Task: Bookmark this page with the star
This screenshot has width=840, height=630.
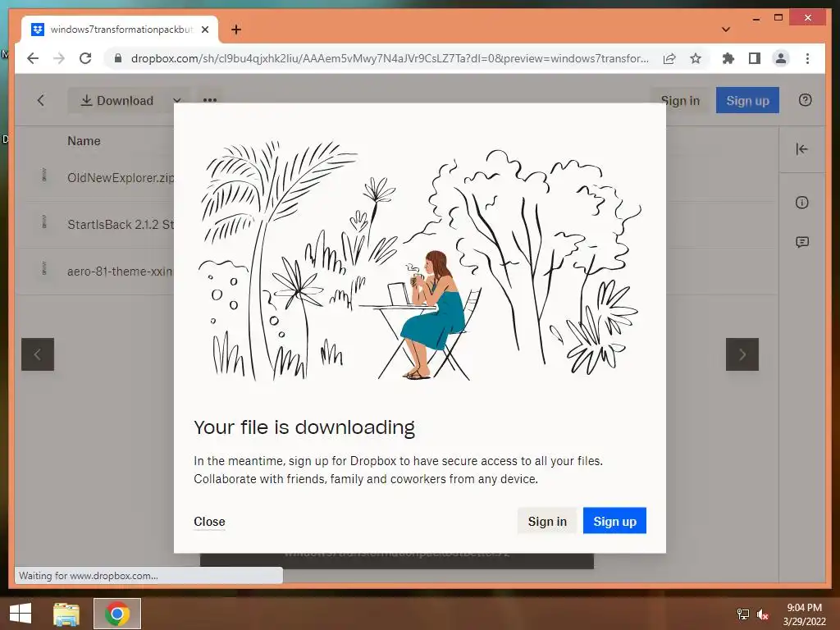Action: [x=696, y=58]
